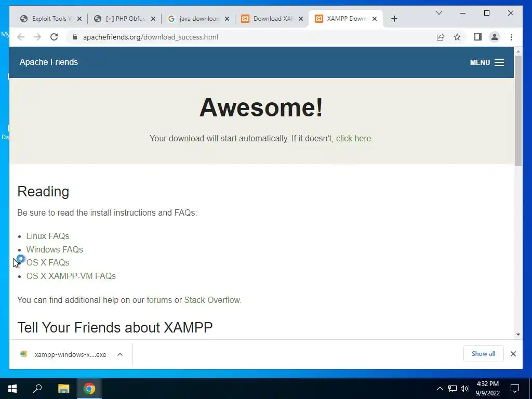Close the Download XAMPP tab
The image size is (532, 399).
click(x=301, y=19)
